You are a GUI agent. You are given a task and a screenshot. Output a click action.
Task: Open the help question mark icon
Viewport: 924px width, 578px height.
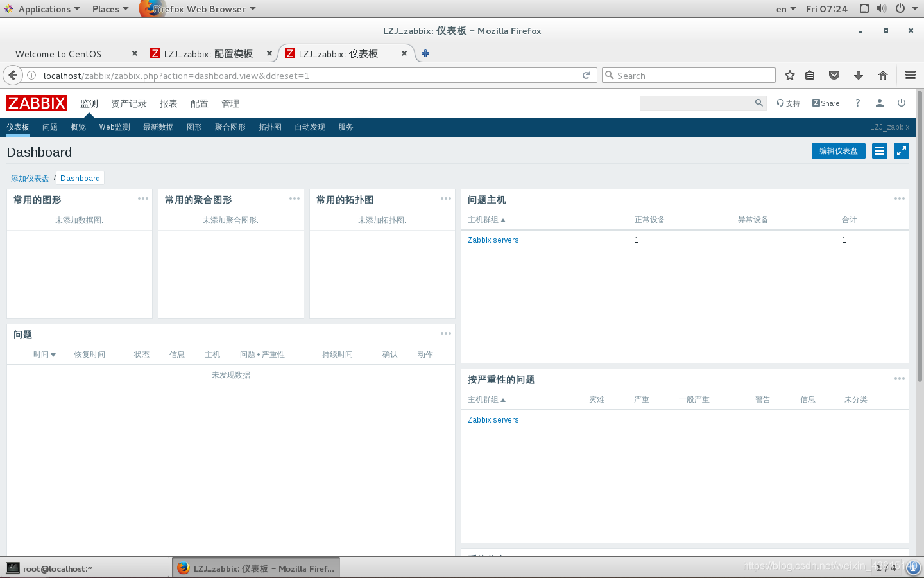[857, 103]
